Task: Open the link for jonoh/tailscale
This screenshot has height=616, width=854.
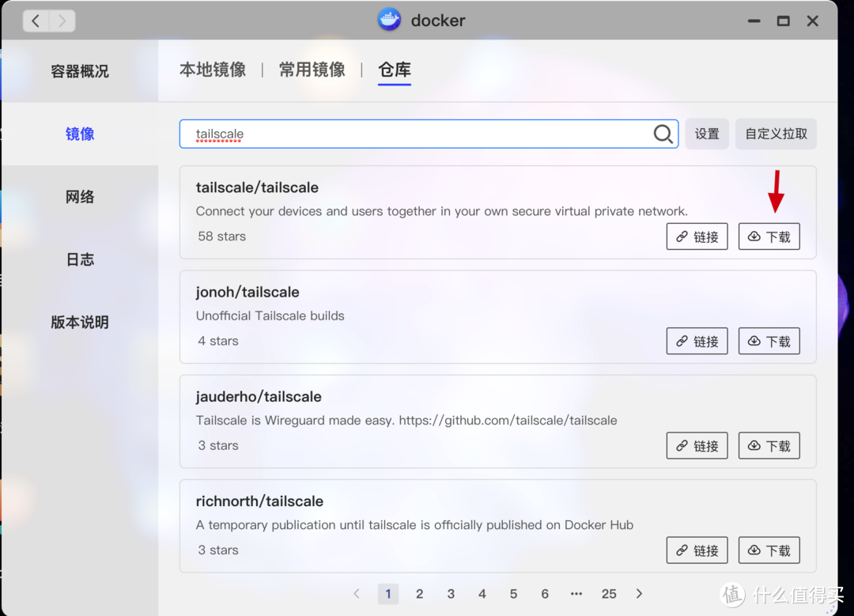Action: tap(697, 341)
